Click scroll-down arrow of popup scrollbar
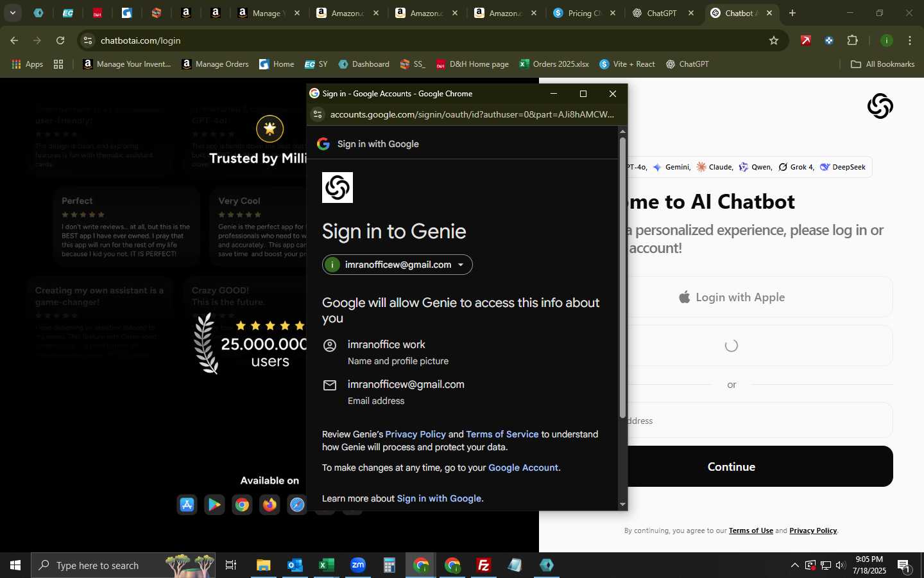The width and height of the screenshot is (924, 578). pyautogui.click(x=622, y=505)
